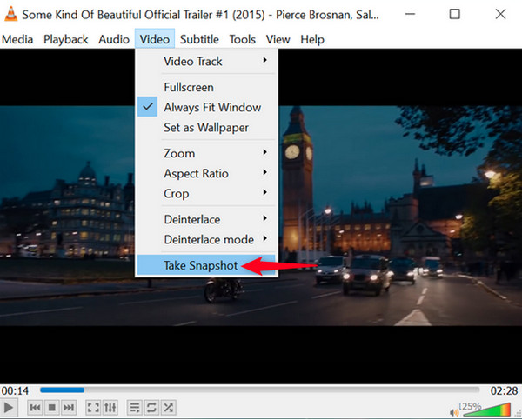
Task: Choose Fullscreen from Video menu
Action: tap(206, 87)
